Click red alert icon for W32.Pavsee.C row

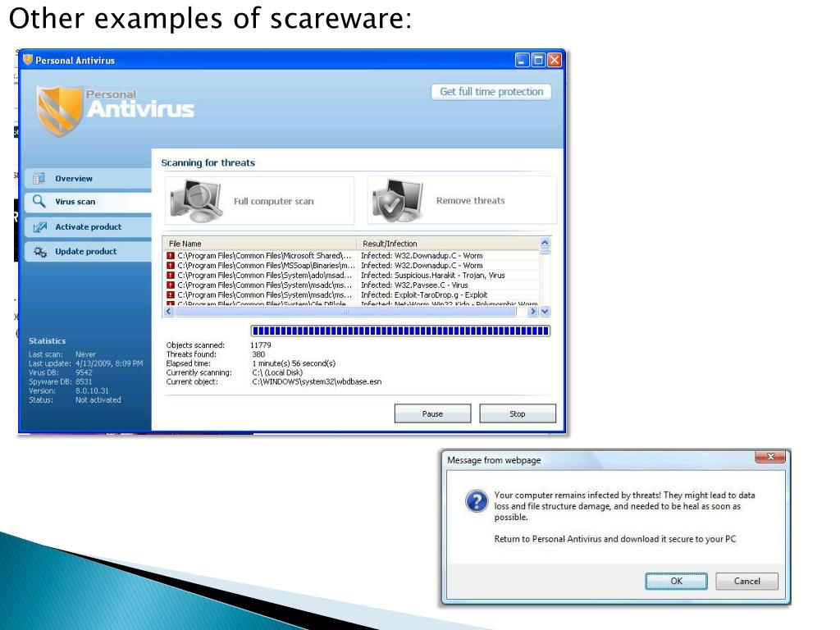tap(171, 285)
